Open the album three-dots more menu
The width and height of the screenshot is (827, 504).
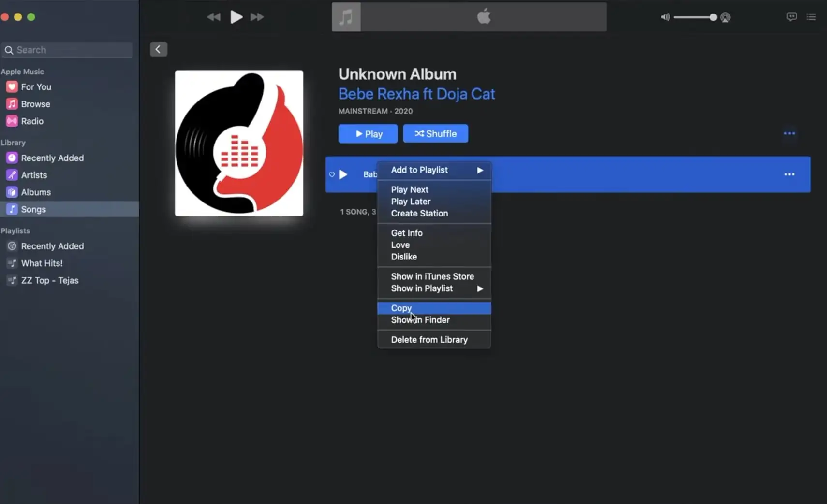click(789, 133)
